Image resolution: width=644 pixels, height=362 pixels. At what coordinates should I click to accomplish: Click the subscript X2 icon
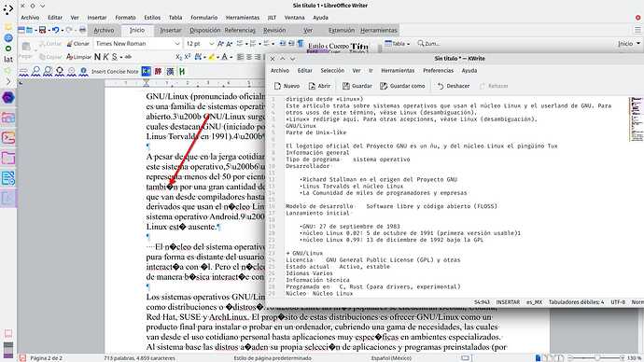click(178, 57)
